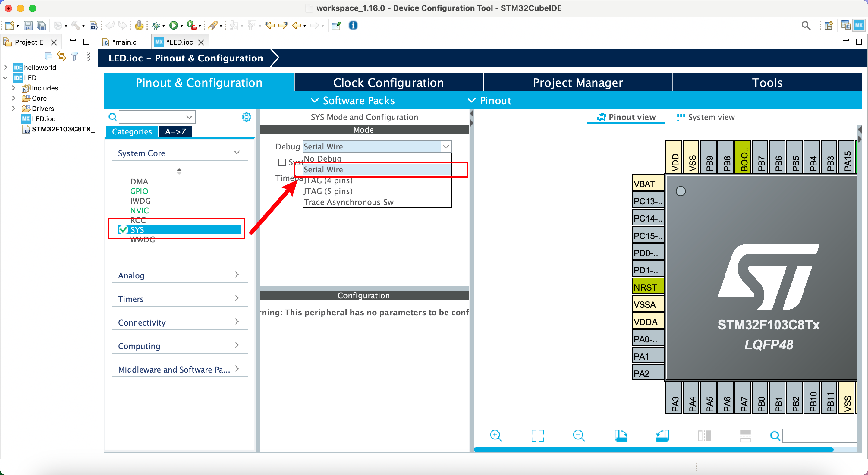The width and height of the screenshot is (868, 475).
Task: Zoom out of the pinout chip view
Action: [x=579, y=436]
